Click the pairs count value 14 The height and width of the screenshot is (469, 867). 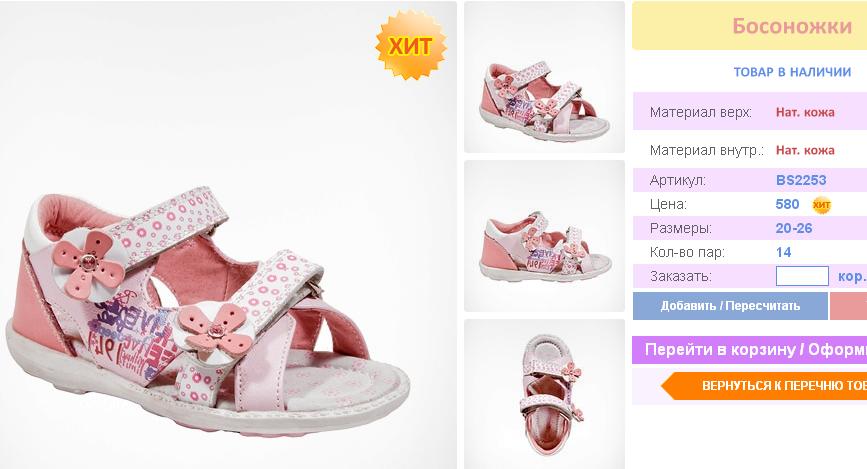click(784, 252)
